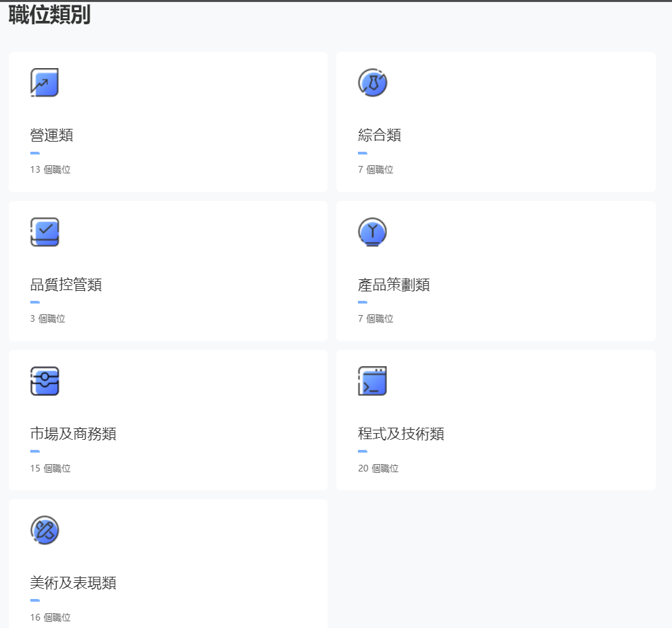Select the 程式及技術類 terminal icon
This screenshot has width=672, height=628.
373,381
